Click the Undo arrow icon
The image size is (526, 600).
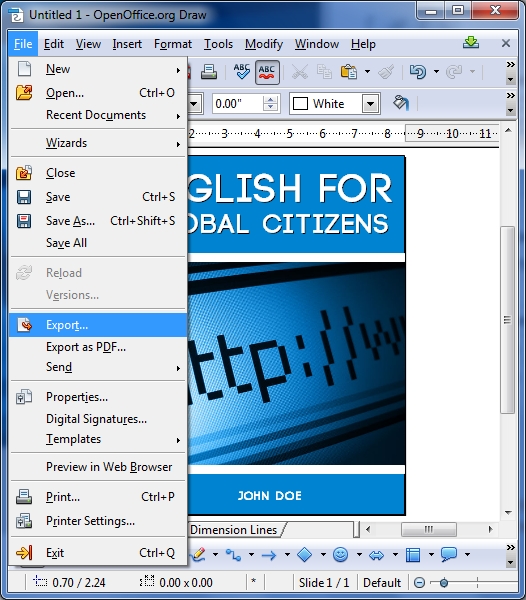418,72
